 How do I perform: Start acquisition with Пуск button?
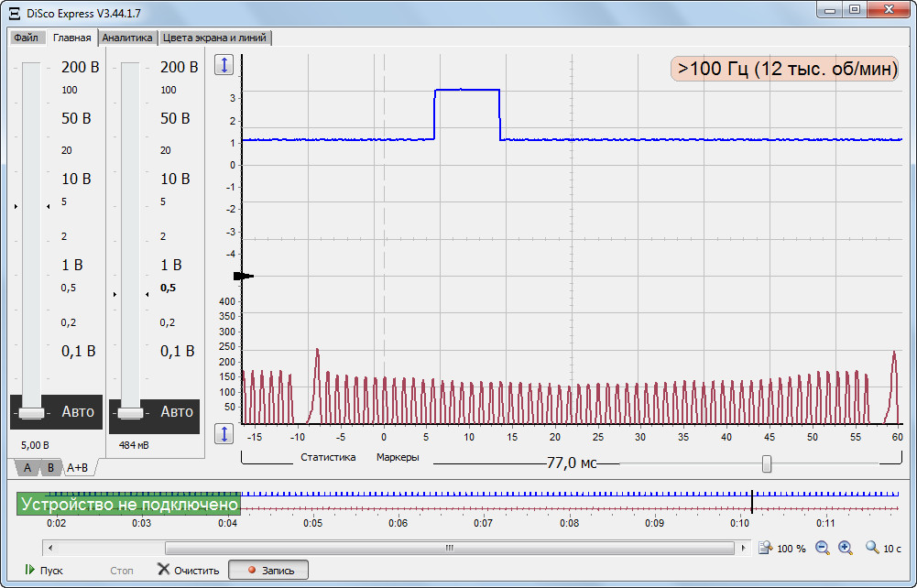pos(44,570)
